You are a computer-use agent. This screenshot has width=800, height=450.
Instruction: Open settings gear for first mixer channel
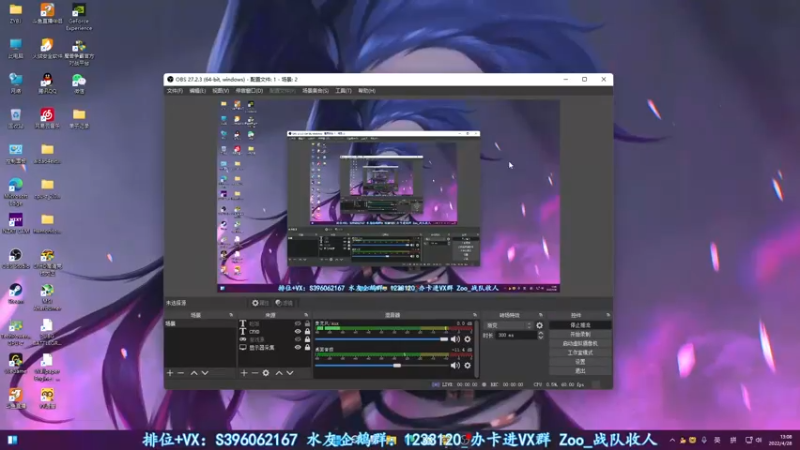coord(467,339)
